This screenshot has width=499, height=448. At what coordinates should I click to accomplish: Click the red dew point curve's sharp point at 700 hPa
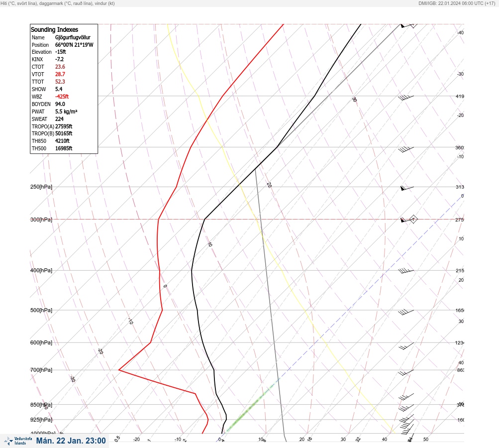pos(119,370)
